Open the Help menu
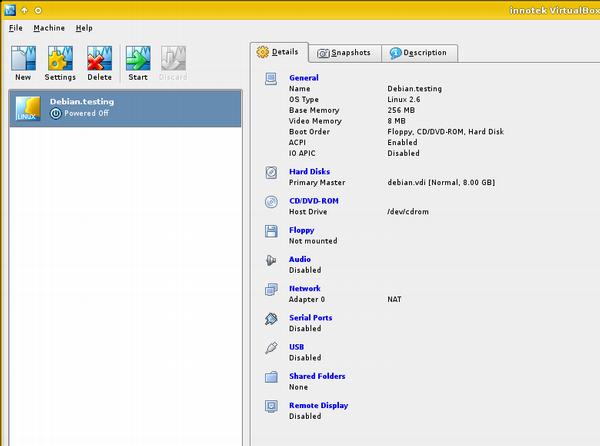The width and height of the screenshot is (600, 446). (84, 28)
